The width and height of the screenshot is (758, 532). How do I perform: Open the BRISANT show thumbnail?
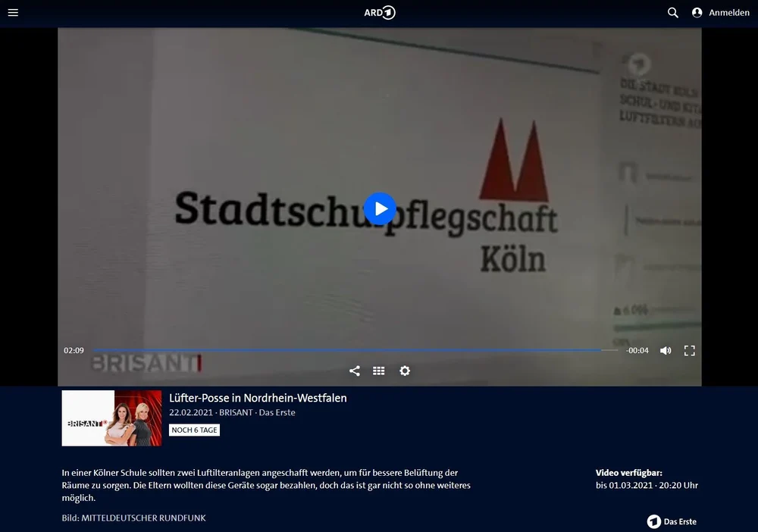111,418
